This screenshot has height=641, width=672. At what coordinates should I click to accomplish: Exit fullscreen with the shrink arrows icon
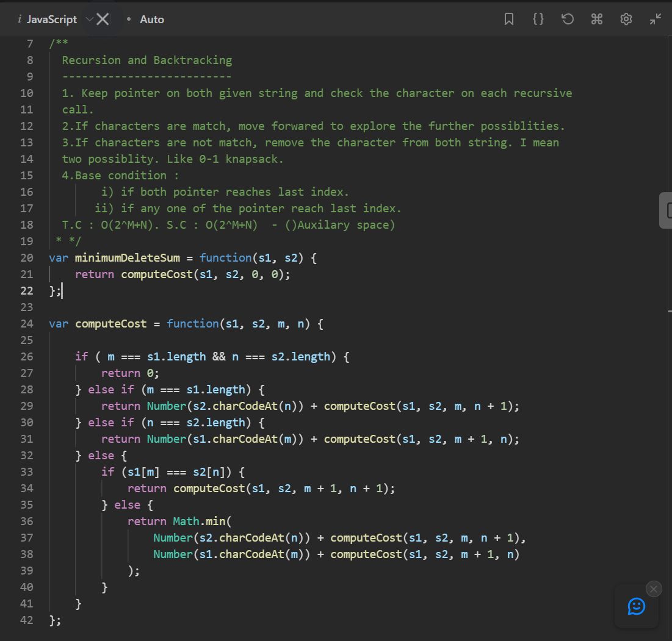click(655, 20)
